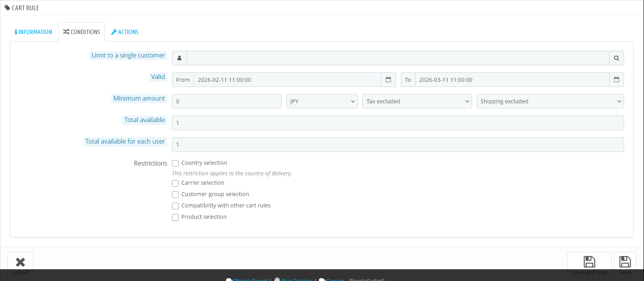Expand the Tax excluded dropdown

click(417, 101)
